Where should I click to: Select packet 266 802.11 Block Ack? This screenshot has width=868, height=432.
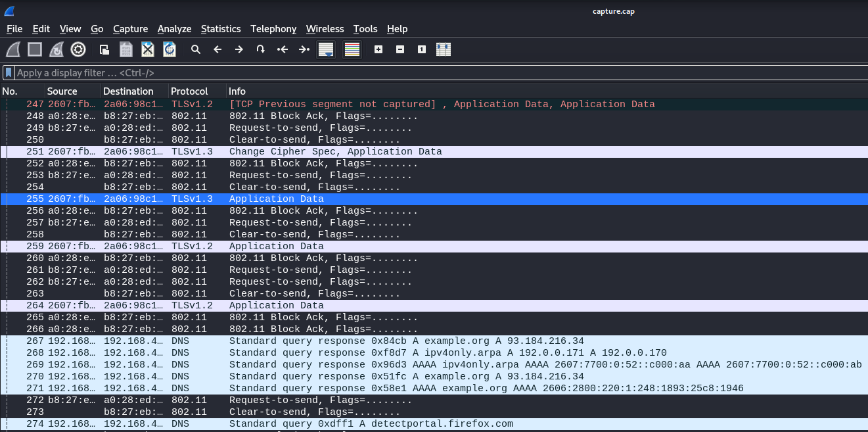(434, 329)
